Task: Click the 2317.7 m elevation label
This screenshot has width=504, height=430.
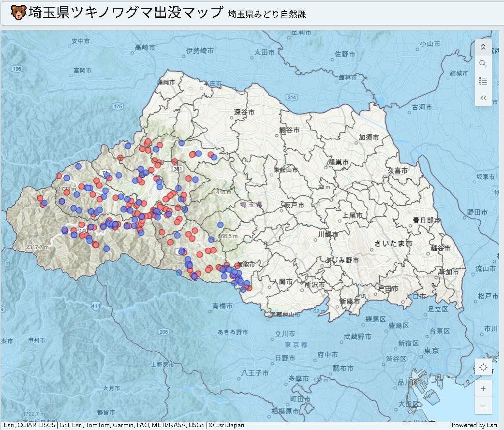Action: (x=37, y=247)
